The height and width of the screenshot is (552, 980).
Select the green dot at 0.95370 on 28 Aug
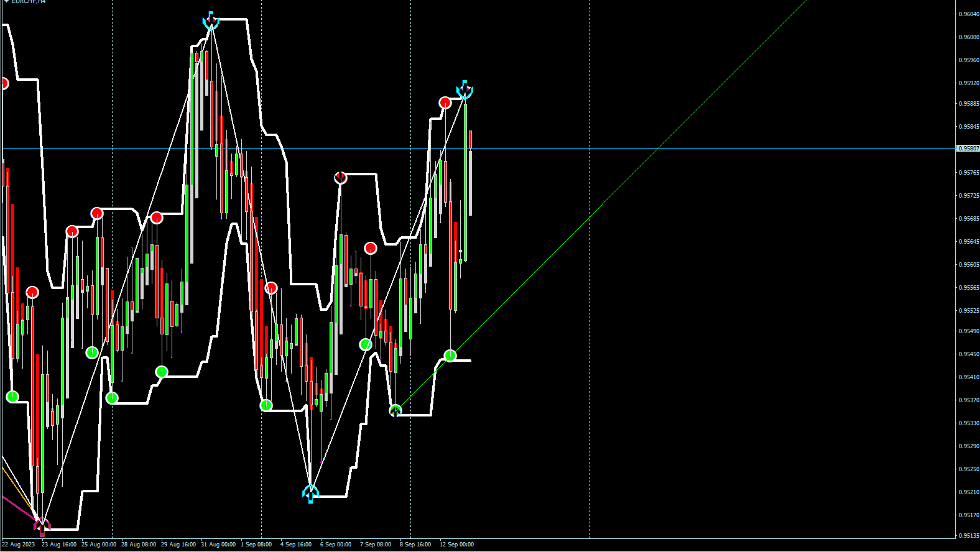tap(112, 398)
